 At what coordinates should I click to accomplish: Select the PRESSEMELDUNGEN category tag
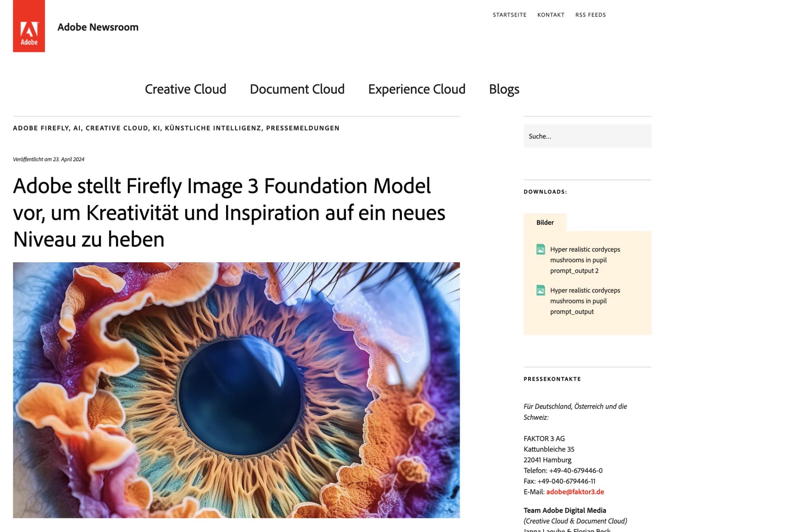[x=303, y=128]
